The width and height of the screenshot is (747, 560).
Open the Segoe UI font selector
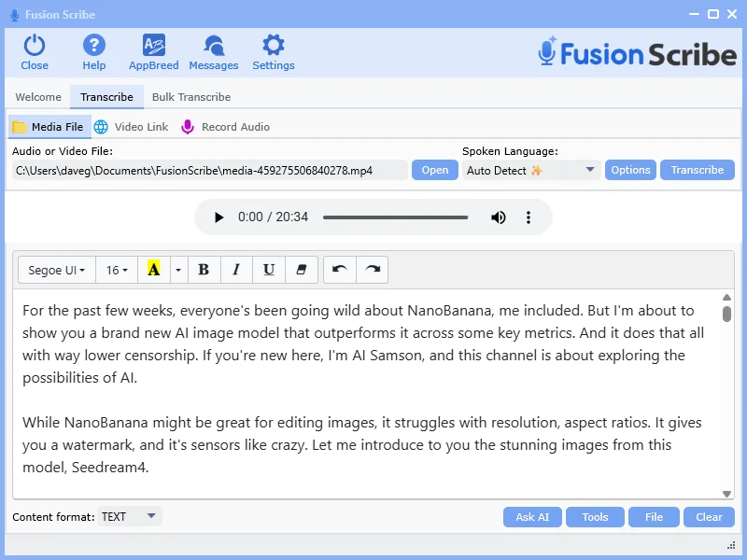tap(56, 270)
